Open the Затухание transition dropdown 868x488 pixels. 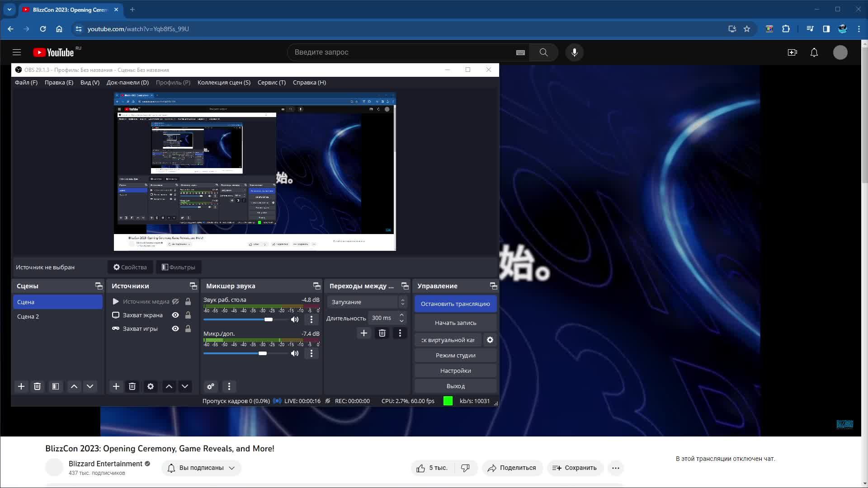click(366, 302)
